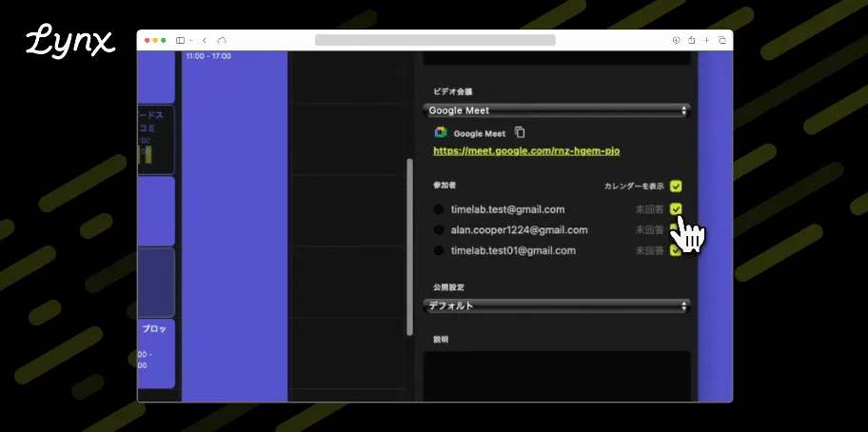This screenshot has height=432, width=868.
Task: Select attendee timelab.test01@gmail.com
Action: point(513,250)
